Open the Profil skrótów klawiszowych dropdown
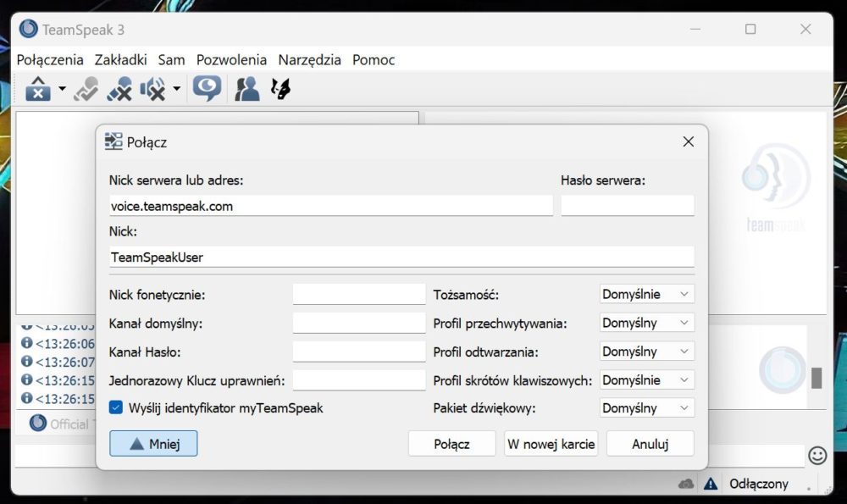847x504 pixels. coord(646,379)
